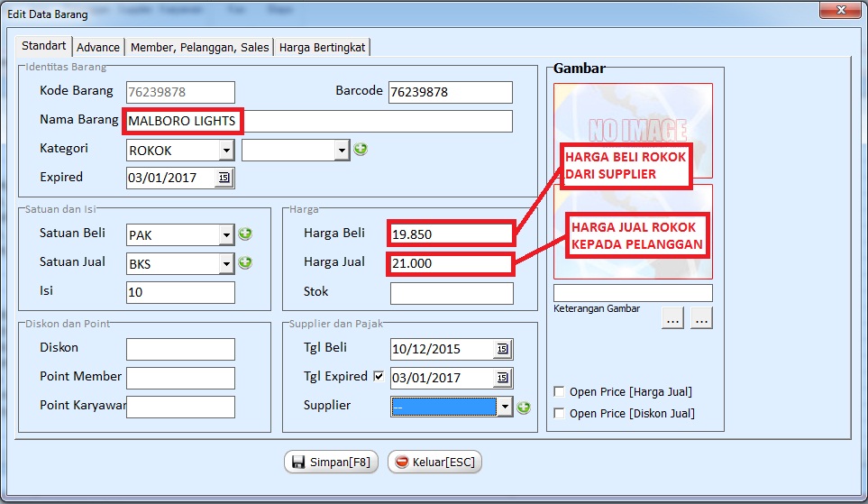Close the Edit Data Barang window
This screenshot has height=504, width=868.
[x=841, y=9]
